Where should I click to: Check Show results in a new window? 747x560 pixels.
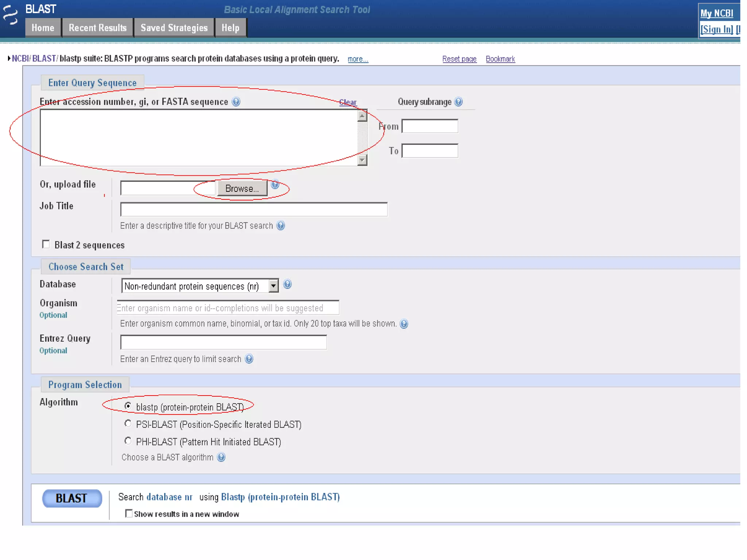point(129,513)
